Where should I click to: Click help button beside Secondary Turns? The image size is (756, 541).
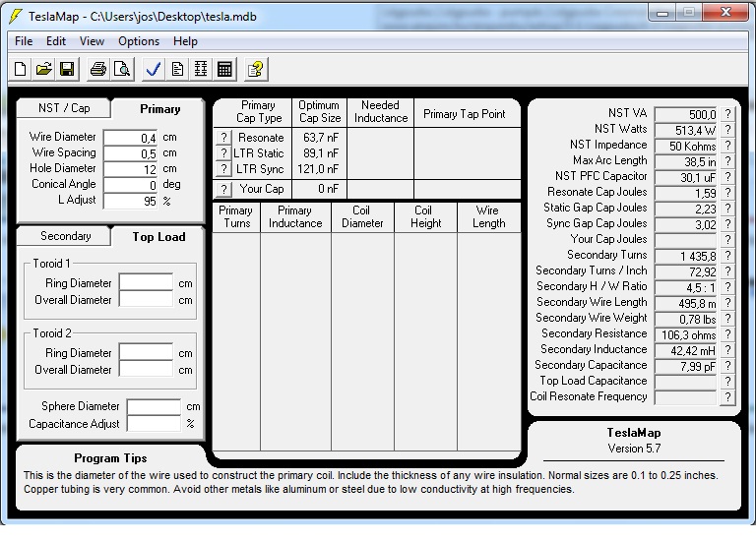pos(727,256)
